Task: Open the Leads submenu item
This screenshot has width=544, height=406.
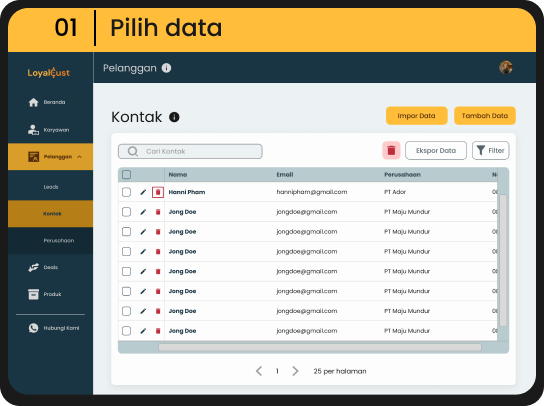Action: 51,187
